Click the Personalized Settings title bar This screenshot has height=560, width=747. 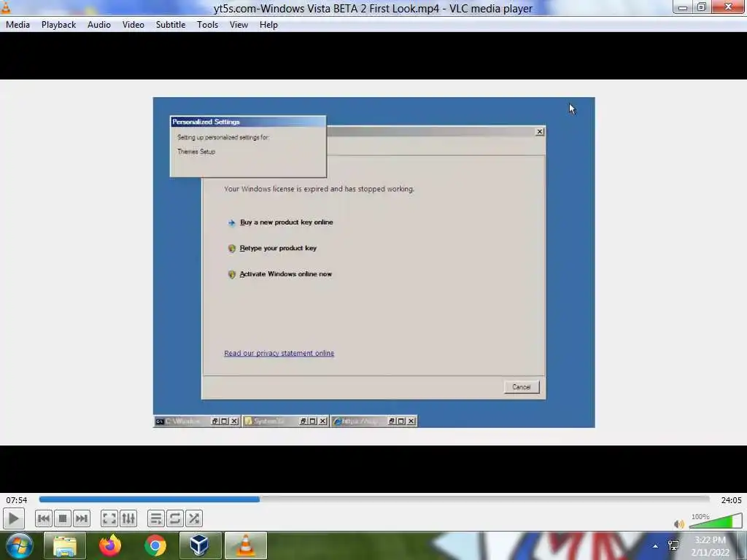click(248, 122)
